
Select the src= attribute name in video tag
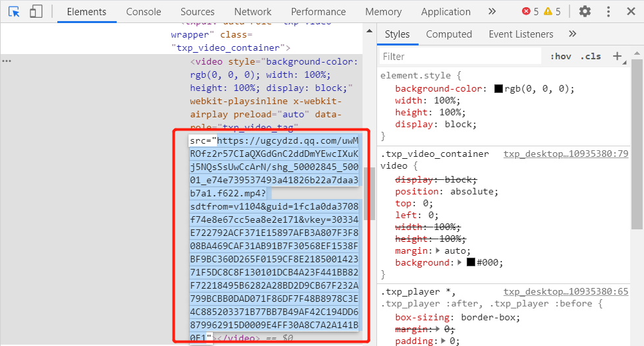coord(200,141)
